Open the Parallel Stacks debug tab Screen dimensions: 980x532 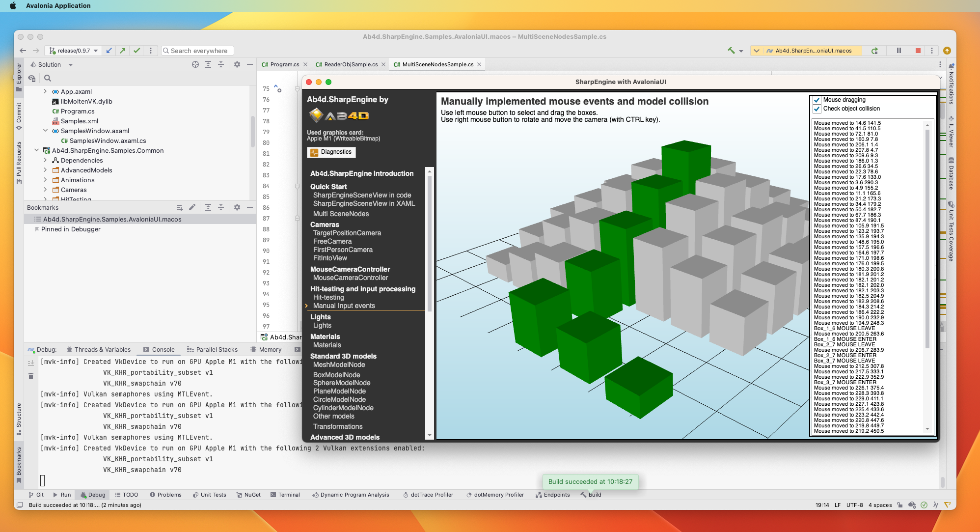click(x=212, y=350)
